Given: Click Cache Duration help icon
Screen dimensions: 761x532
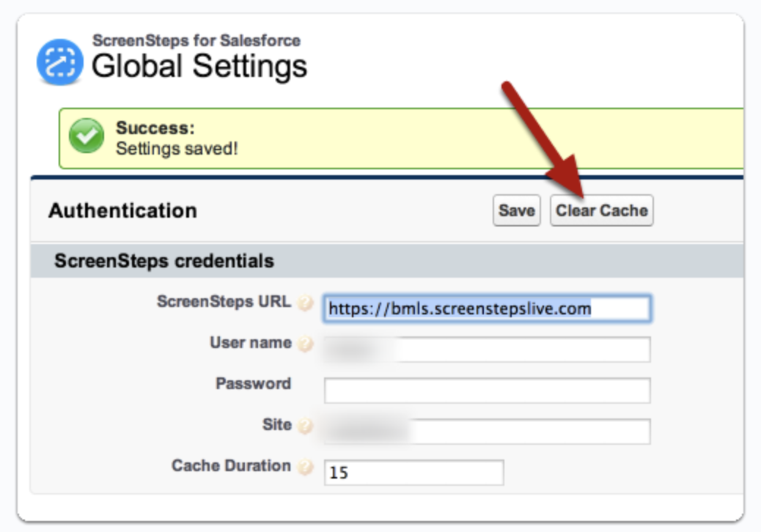Looking at the screenshot, I should click(306, 468).
